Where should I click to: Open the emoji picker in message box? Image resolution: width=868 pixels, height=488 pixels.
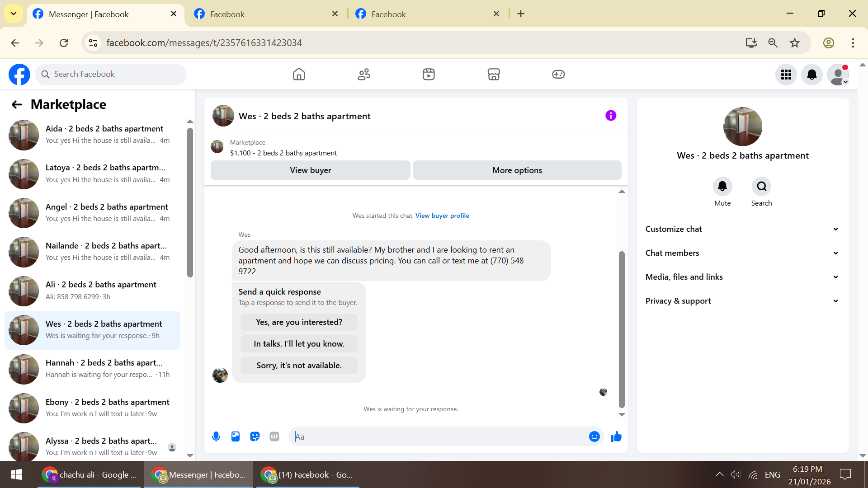click(x=594, y=436)
